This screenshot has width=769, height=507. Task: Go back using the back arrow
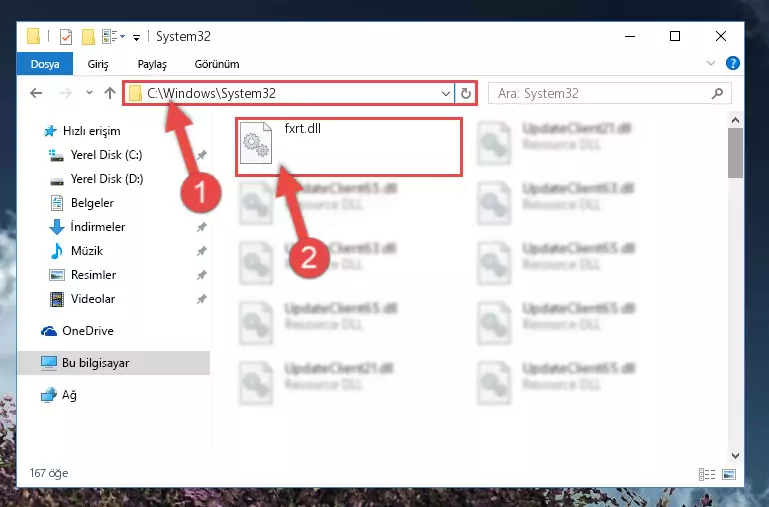[36, 93]
